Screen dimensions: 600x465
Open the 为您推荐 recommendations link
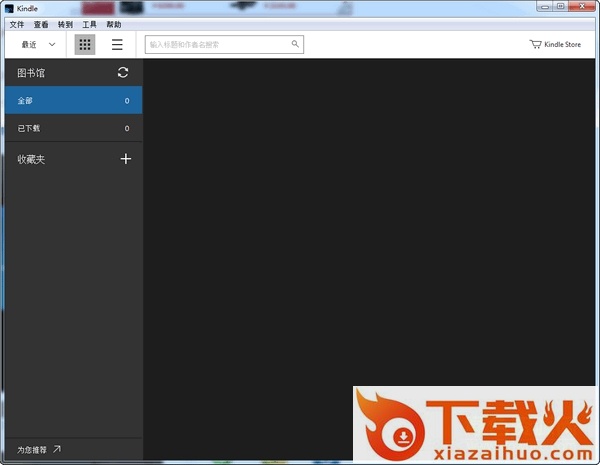coord(40,450)
